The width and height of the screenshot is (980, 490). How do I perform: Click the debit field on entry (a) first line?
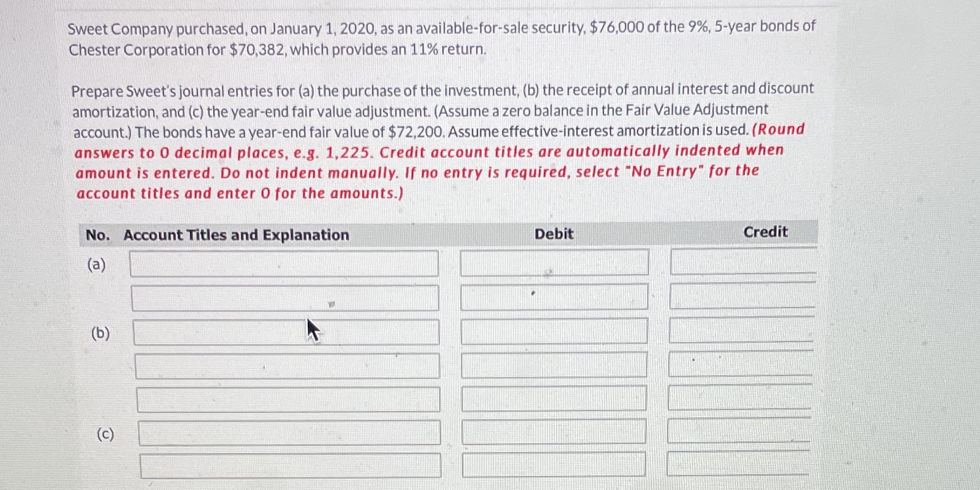tap(553, 263)
